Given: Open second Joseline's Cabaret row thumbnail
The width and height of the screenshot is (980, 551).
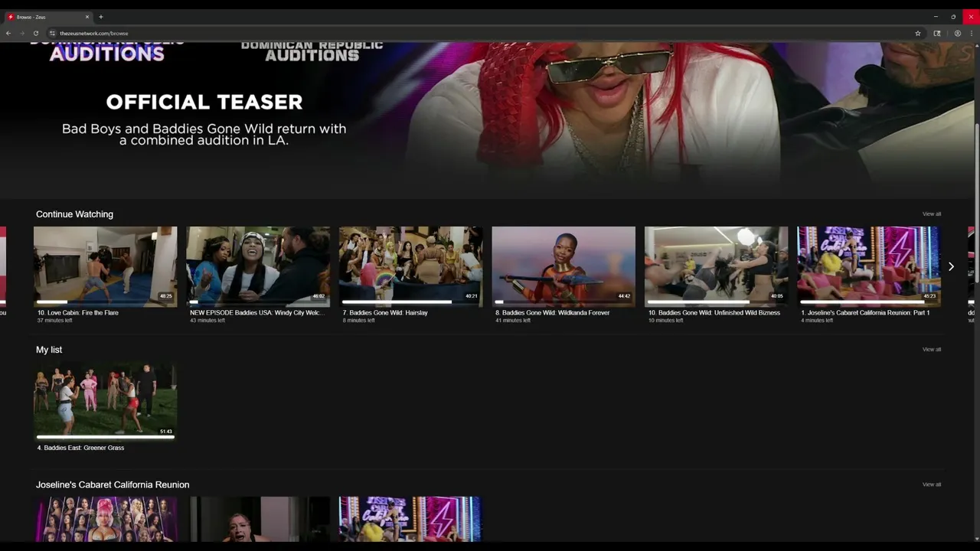Looking at the screenshot, I should 258,519.
